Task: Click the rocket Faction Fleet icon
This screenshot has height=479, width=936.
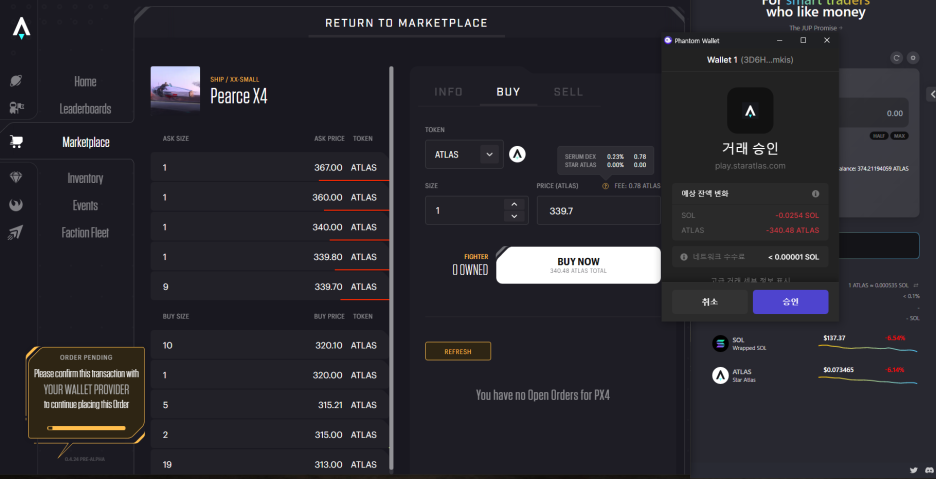Action: (16, 232)
